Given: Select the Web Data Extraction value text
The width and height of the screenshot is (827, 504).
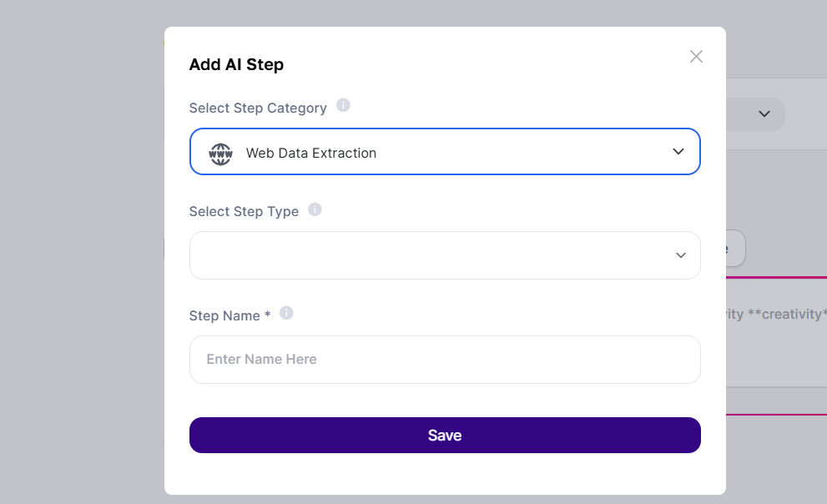Looking at the screenshot, I should 310,154.
